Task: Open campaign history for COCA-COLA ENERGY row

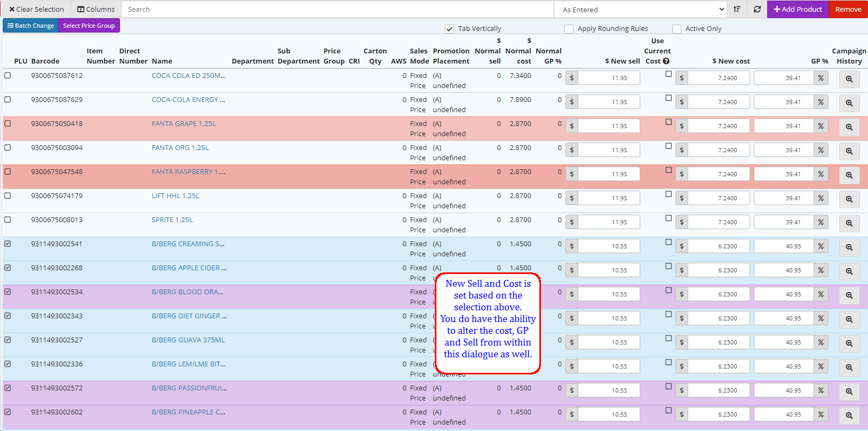Action: click(x=849, y=103)
